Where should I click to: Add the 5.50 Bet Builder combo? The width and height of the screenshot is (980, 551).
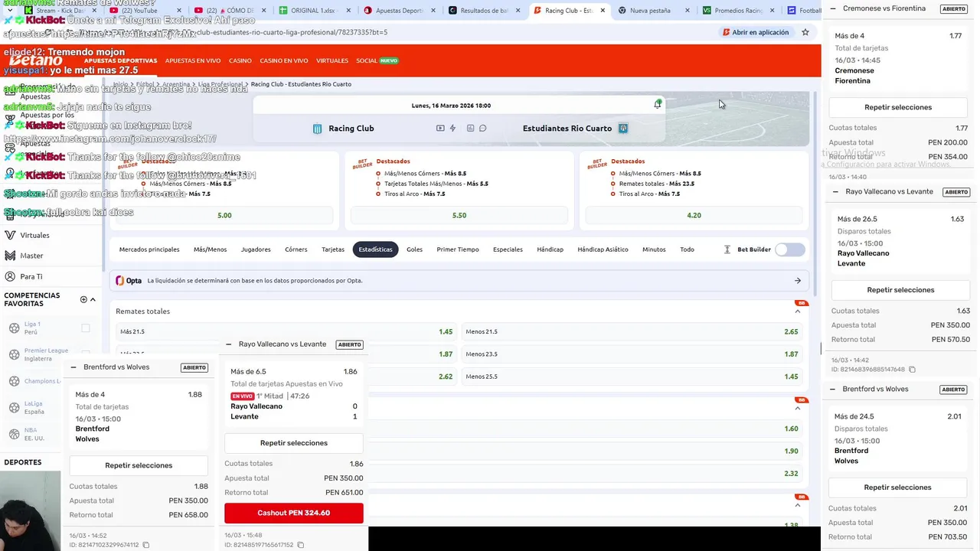(x=459, y=216)
